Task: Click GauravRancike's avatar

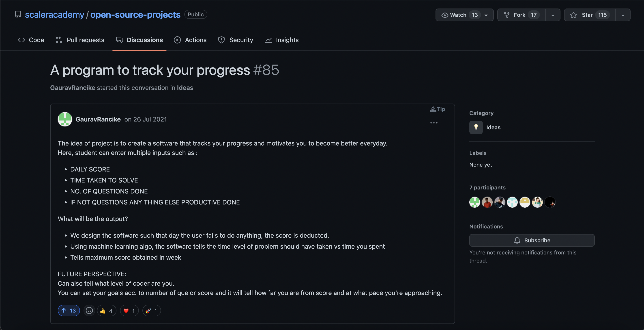Action: point(65,119)
